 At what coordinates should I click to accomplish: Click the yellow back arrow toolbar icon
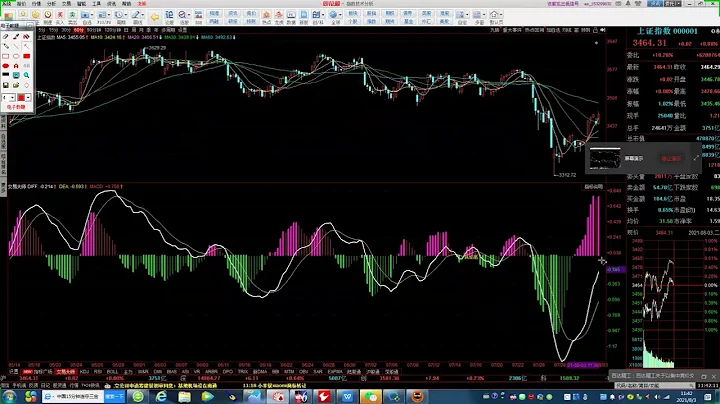155,17
